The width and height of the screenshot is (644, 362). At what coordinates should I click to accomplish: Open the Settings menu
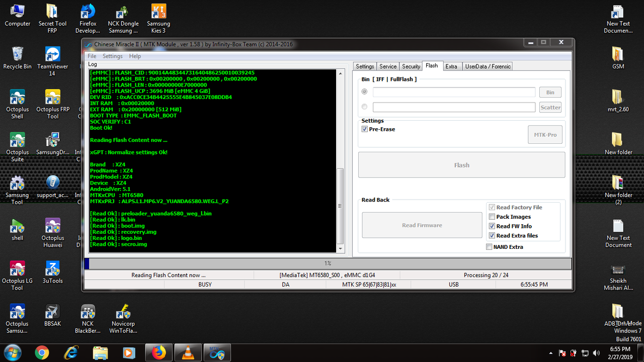point(113,56)
